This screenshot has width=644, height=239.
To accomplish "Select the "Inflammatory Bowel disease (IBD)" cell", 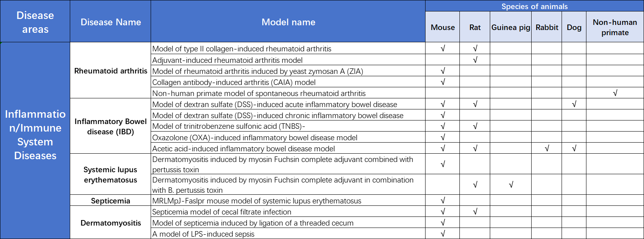I will coord(110,126).
